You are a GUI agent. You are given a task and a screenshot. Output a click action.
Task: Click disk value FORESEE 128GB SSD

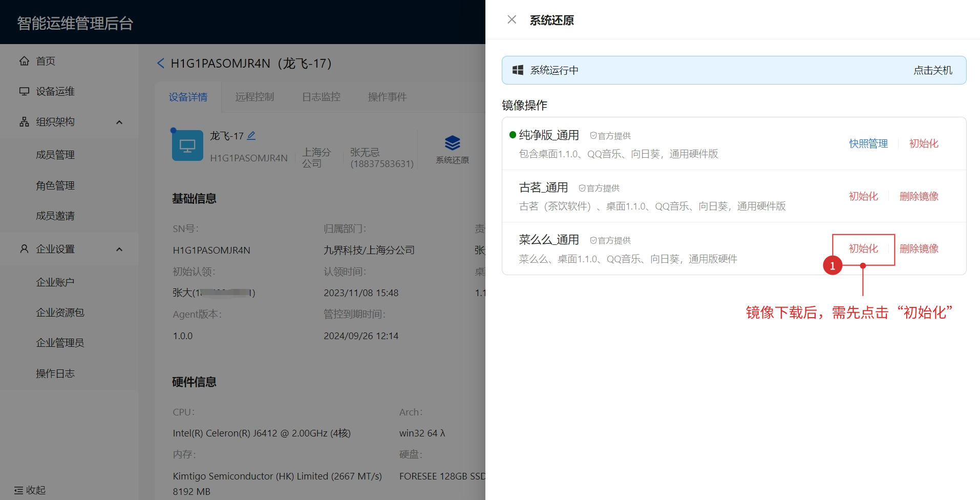point(442,476)
